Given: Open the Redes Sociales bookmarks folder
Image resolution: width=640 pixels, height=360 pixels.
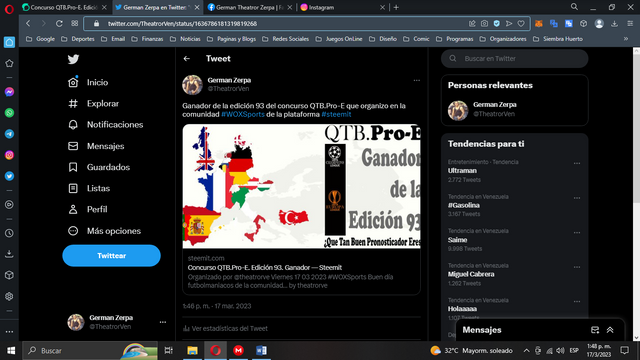Looking at the screenshot, I should (x=285, y=39).
